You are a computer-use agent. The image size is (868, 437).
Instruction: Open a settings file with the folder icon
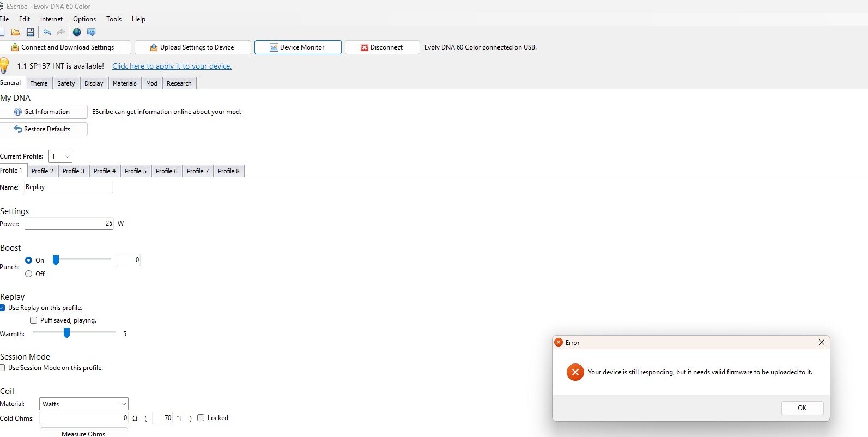coord(16,32)
